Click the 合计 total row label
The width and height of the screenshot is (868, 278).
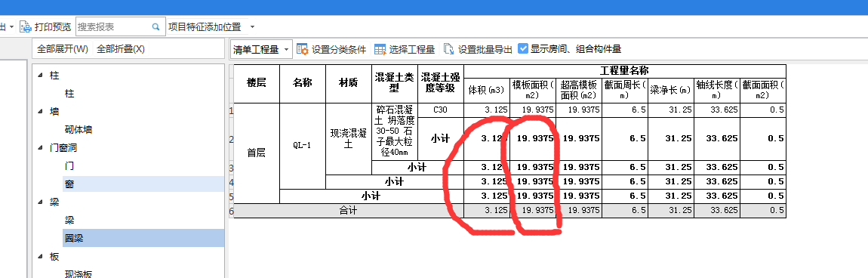[348, 211]
